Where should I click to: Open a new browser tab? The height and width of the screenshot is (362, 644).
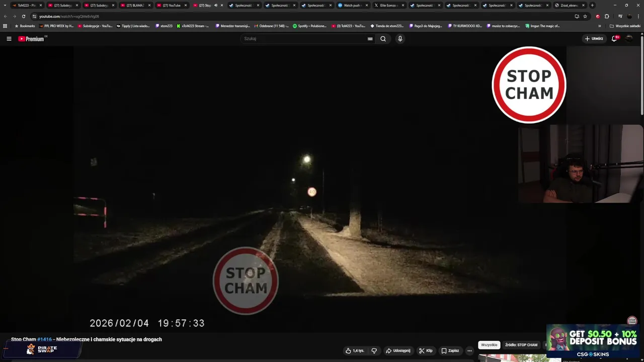(x=592, y=5)
